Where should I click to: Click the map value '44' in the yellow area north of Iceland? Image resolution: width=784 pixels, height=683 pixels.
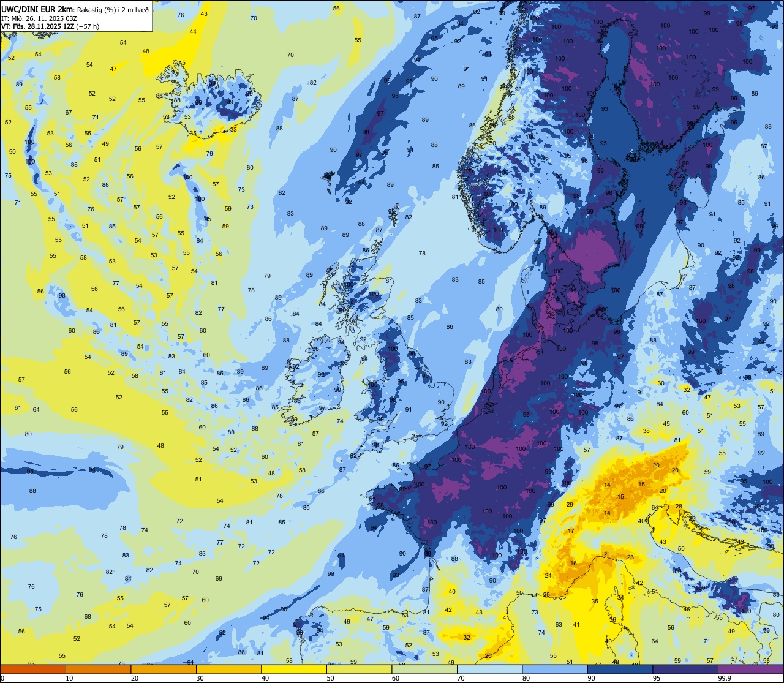tap(194, 31)
